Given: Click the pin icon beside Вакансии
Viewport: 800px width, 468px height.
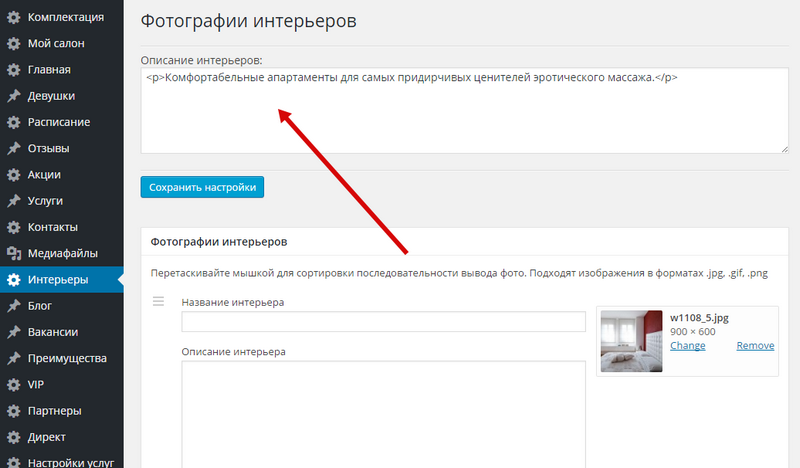Looking at the screenshot, I should (14, 332).
